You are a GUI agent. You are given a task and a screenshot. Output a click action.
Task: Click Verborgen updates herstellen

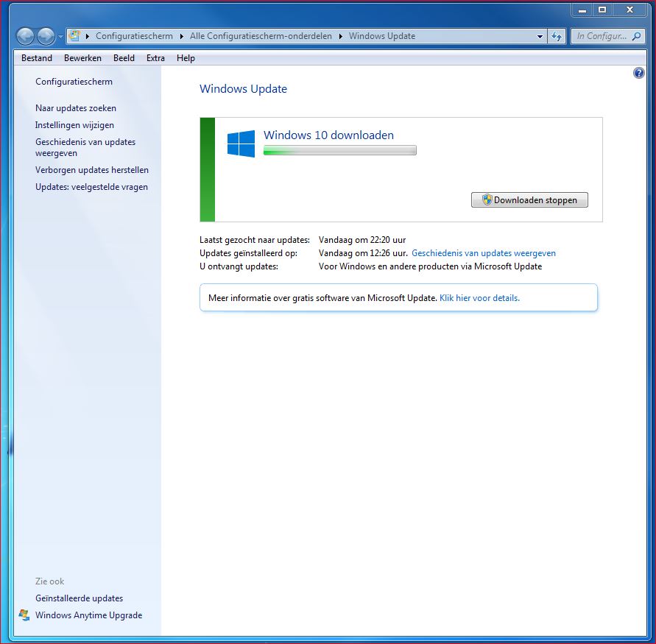(x=92, y=170)
